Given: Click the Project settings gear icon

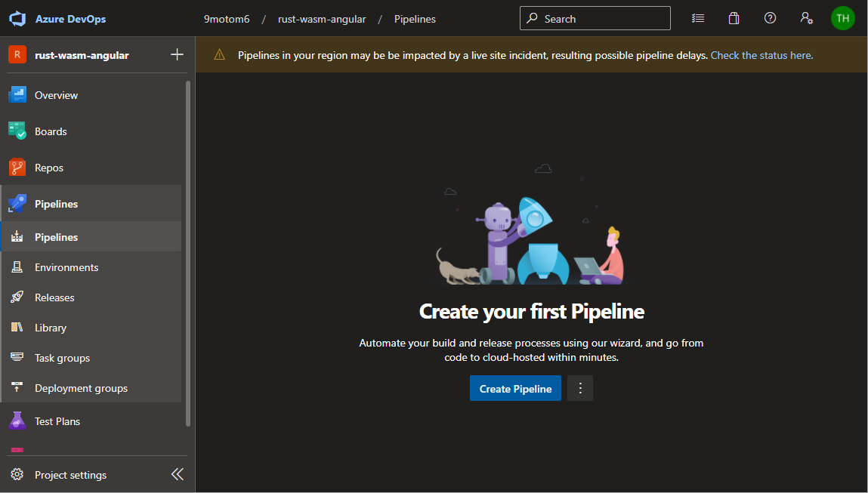Looking at the screenshot, I should tap(17, 475).
